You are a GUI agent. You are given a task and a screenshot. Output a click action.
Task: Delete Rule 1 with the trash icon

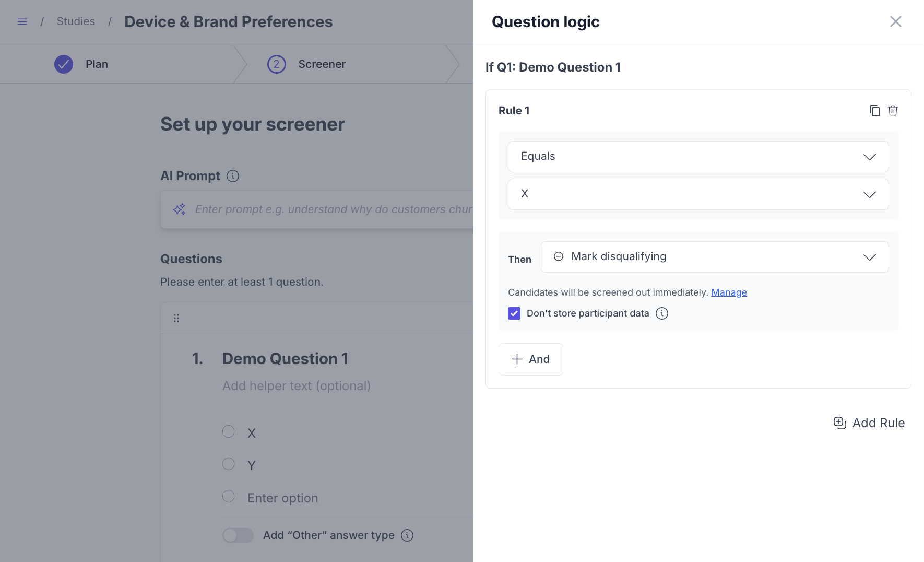click(x=893, y=111)
